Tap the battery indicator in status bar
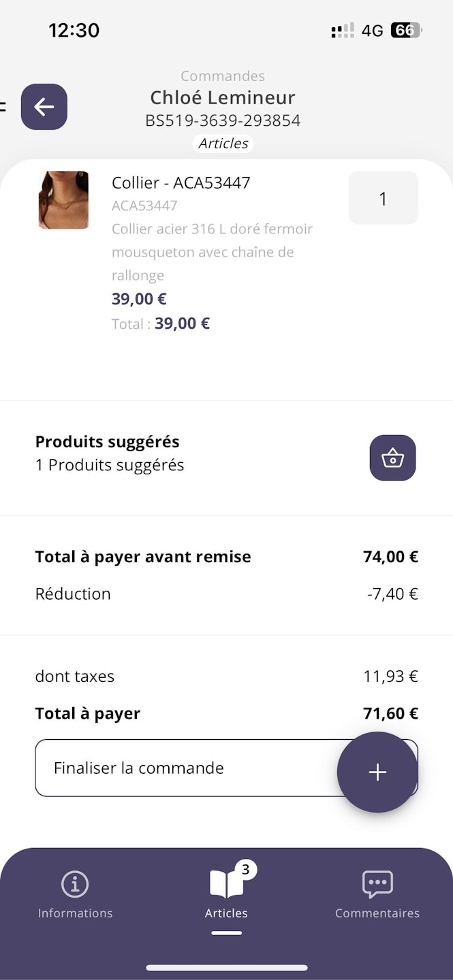Screen dimensions: 453x980 pyautogui.click(x=406, y=31)
